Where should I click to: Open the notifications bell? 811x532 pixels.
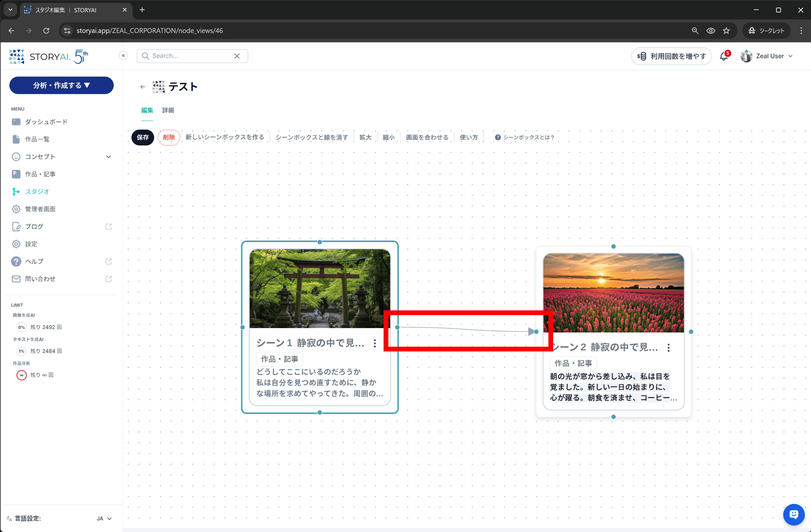coord(724,56)
